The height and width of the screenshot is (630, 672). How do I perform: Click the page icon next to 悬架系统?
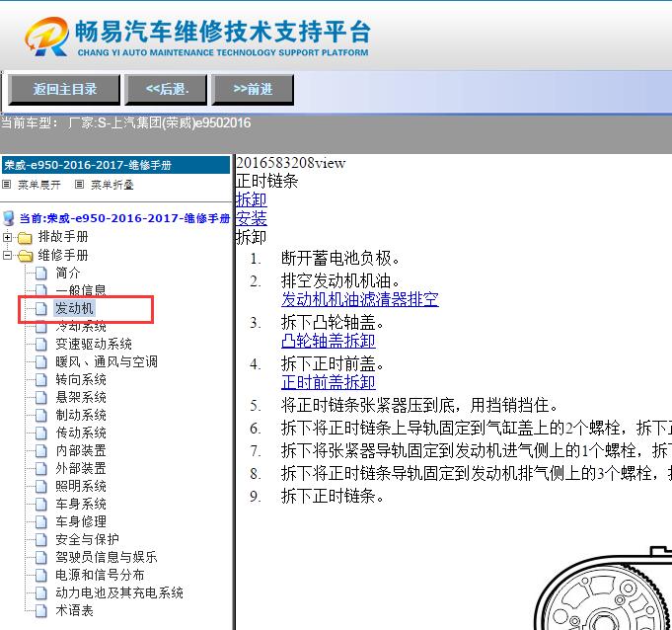[41, 398]
